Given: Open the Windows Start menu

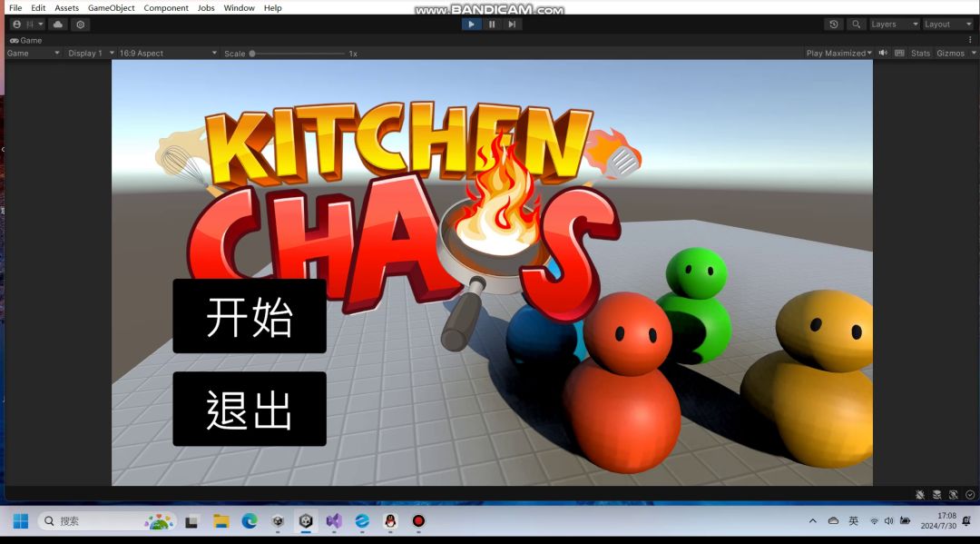Looking at the screenshot, I should 21,521.
